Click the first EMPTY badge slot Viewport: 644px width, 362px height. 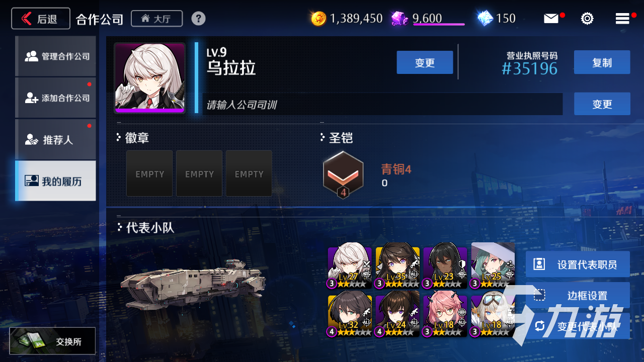point(149,173)
